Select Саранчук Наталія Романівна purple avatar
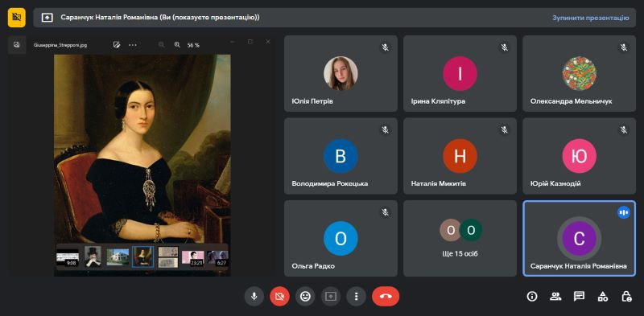 coord(579,239)
